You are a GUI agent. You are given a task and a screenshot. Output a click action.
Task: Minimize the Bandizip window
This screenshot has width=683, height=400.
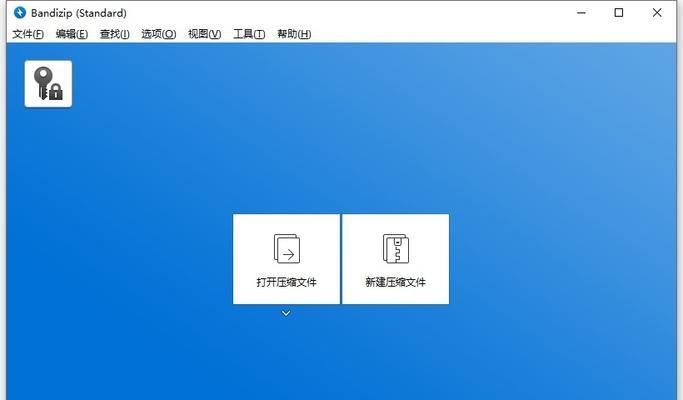(x=581, y=13)
